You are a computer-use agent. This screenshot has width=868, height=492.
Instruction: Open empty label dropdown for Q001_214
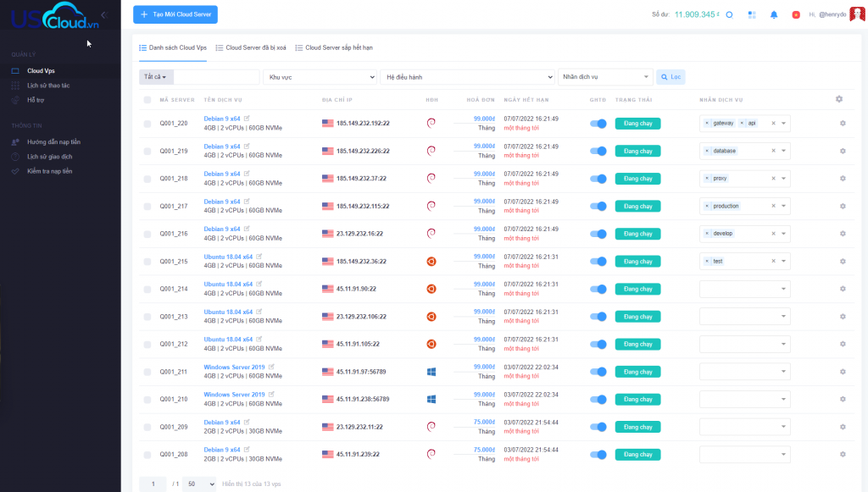[x=744, y=289]
